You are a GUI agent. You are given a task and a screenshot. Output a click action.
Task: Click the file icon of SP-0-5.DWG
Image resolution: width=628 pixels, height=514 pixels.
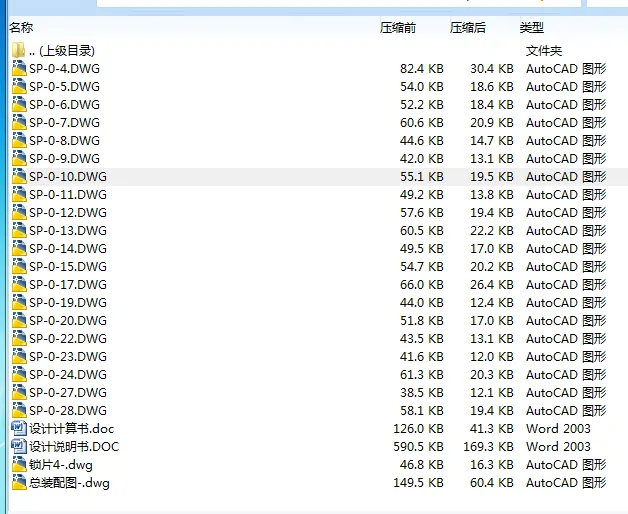[19, 87]
